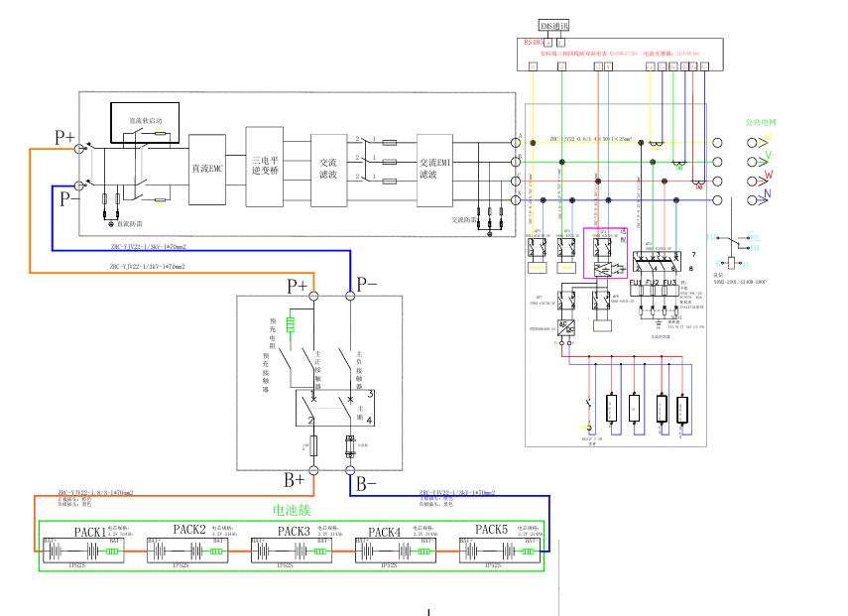Select the 三电平逆变桥 inverter block
848x616 pixels.
265,167
